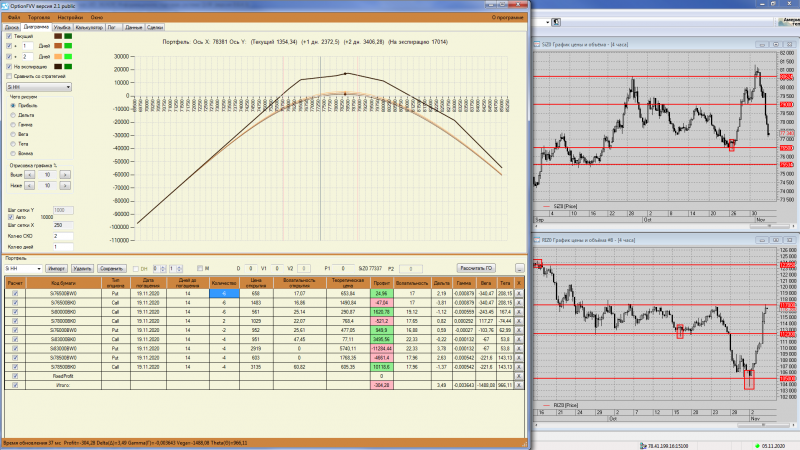Delete the Si83000BK0 Call row with X
Screen dimensions: 800x450
click(x=519, y=339)
